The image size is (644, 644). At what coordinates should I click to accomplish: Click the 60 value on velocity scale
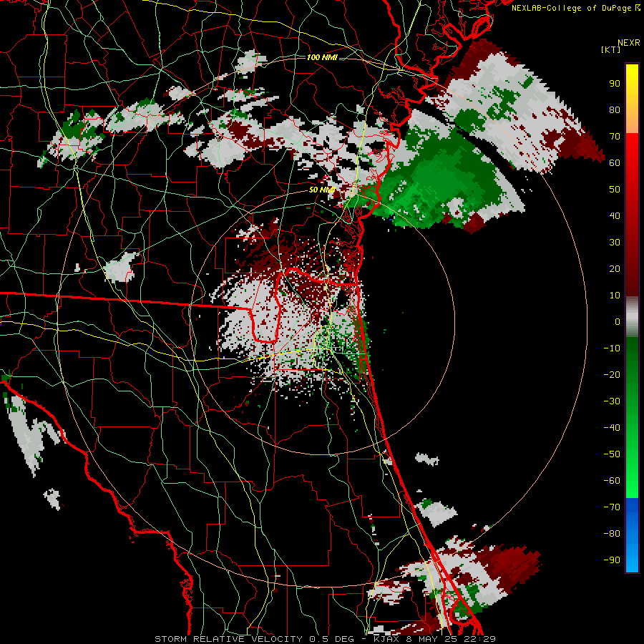point(615,163)
